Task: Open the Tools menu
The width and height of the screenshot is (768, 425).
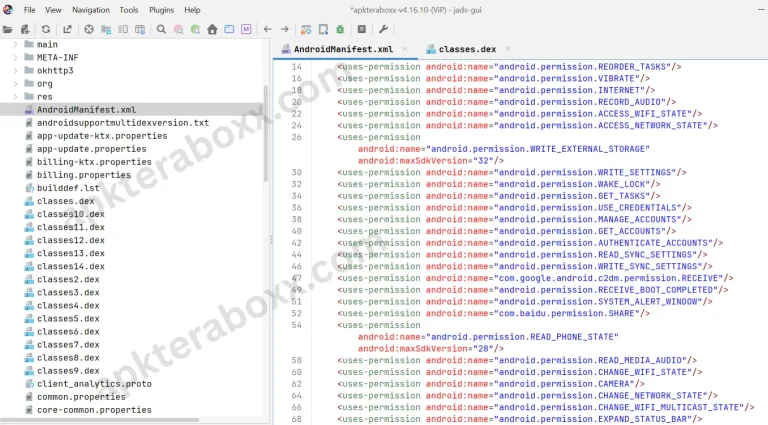Action: click(129, 10)
